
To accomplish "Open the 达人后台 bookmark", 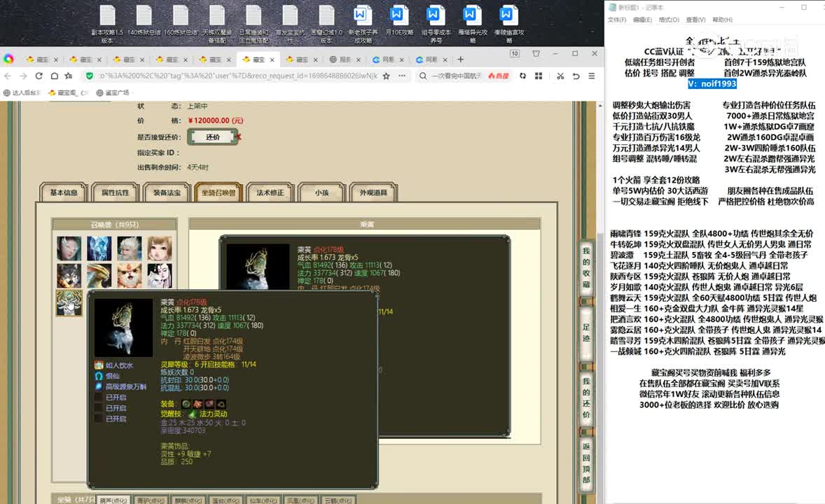I will [x=22, y=92].
